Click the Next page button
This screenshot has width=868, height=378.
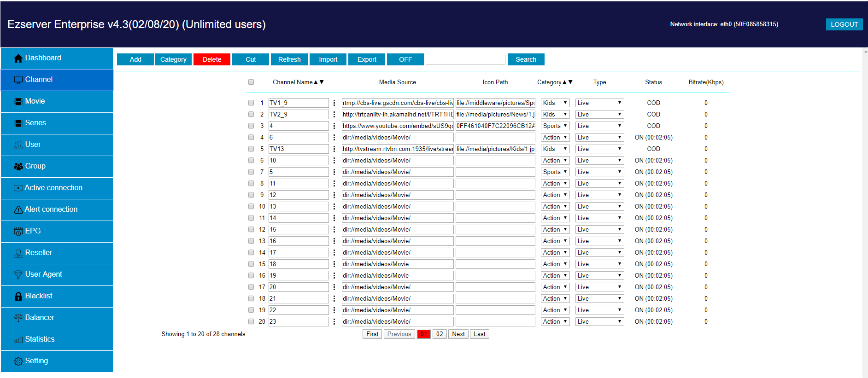click(458, 334)
